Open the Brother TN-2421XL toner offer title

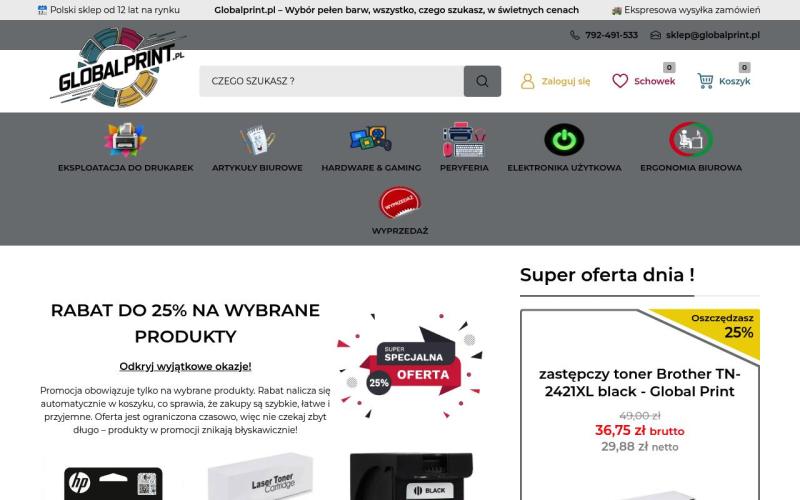tap(639, 383)
